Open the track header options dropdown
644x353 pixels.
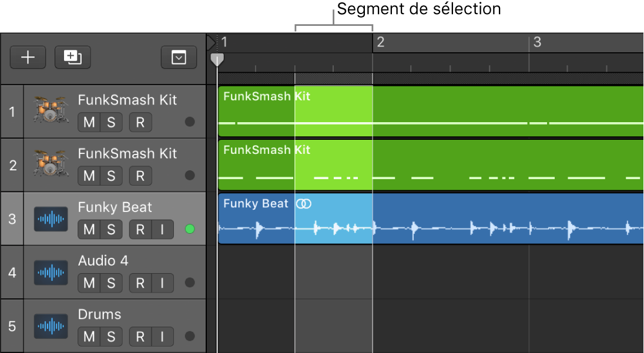pos(179,57)
